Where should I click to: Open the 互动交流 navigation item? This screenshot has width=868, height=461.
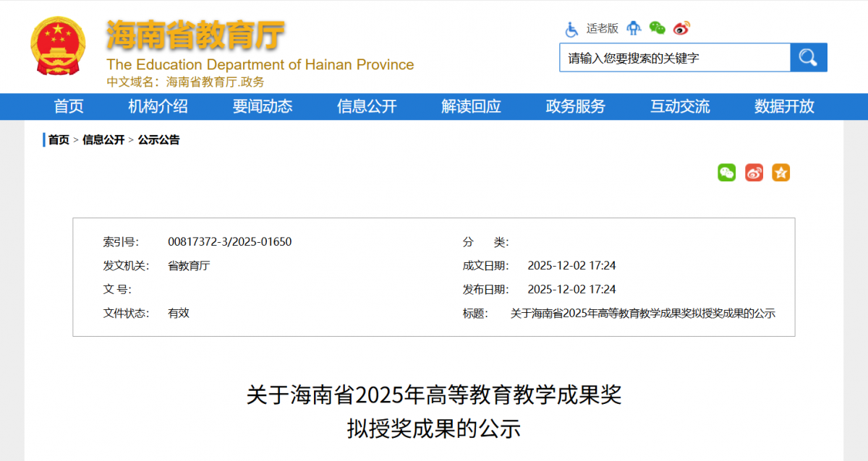pos(680,107)
